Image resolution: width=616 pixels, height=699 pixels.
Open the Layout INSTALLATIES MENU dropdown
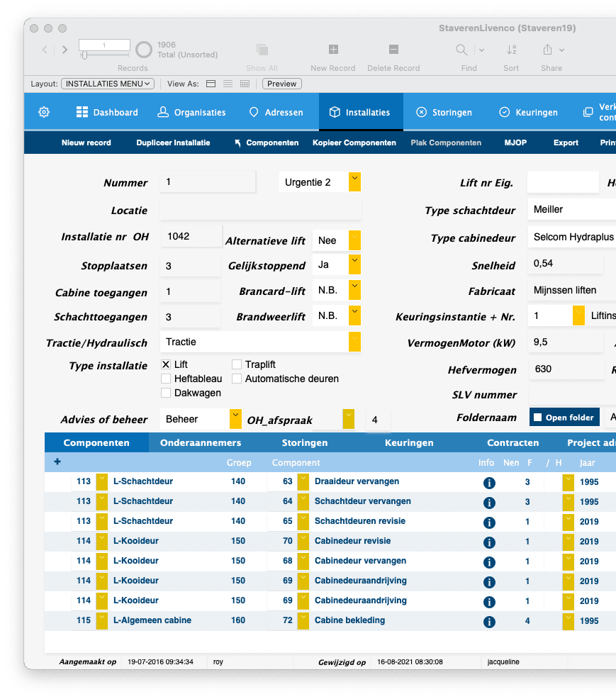[108, 84]
